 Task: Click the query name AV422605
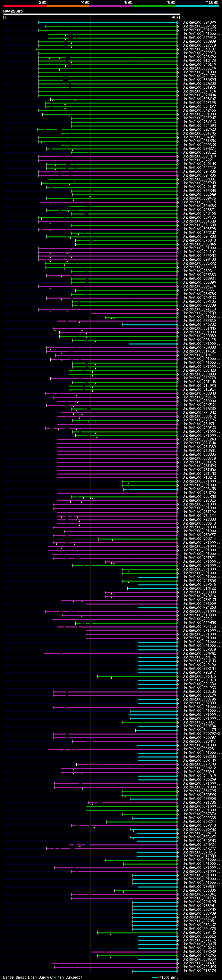pos(13,11)
